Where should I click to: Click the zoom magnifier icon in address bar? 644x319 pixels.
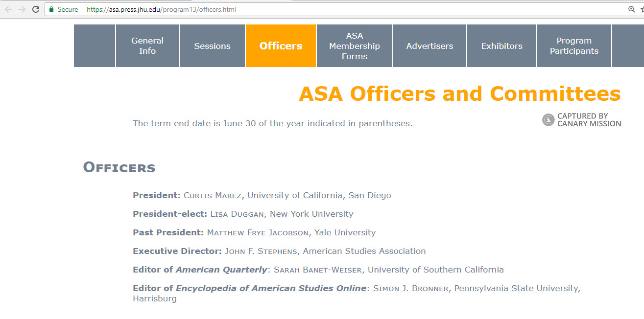pyautogui.click(x=631, y=9)
